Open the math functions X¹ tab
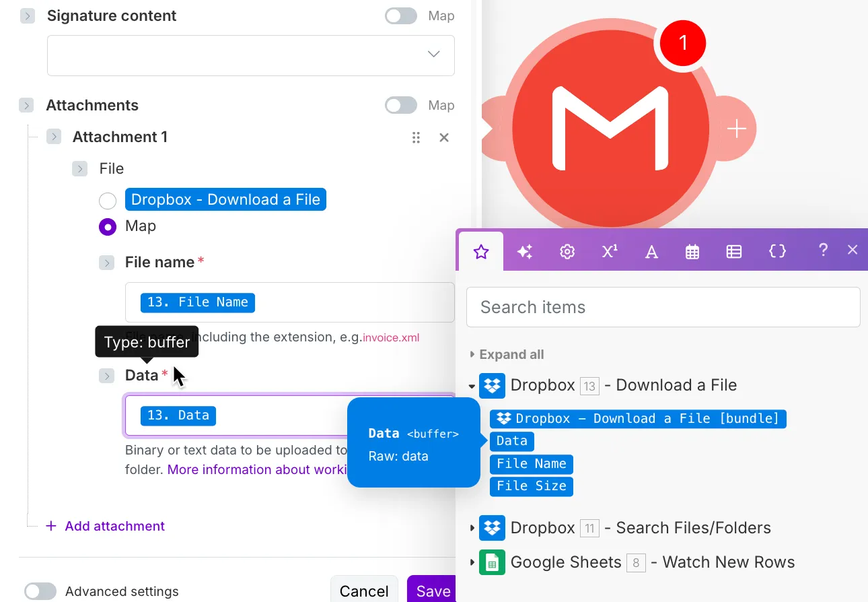This screenshot has height=602, width=868. pyautogui.click(x=610, y=251)
